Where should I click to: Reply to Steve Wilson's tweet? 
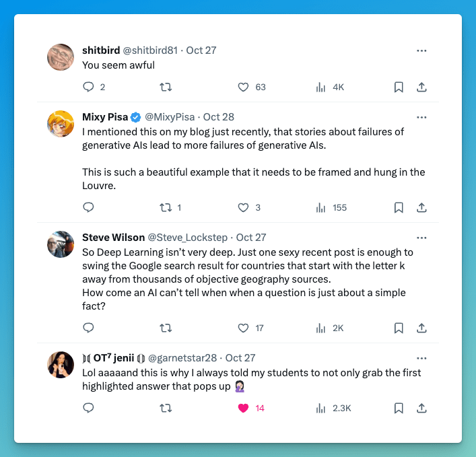[x=88, y=328]
